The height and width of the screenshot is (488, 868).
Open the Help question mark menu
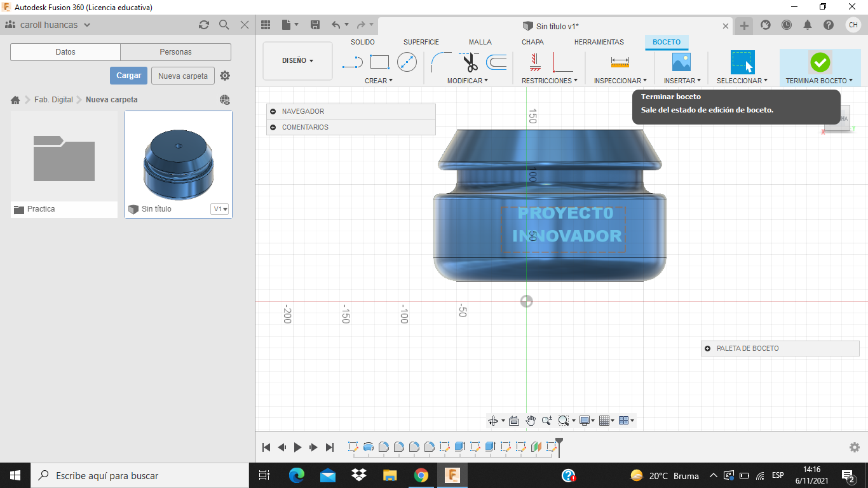coord(829,25)
